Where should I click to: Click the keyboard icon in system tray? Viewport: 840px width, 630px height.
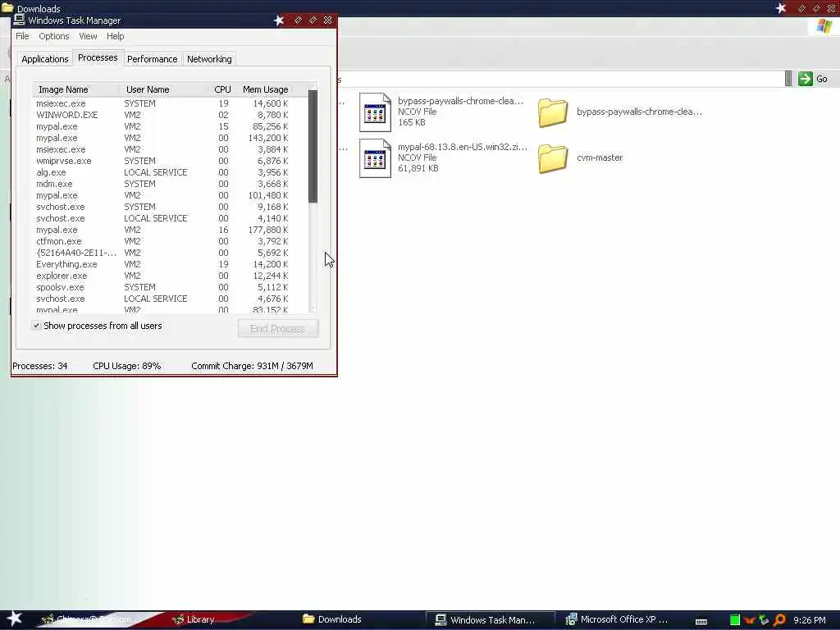pos(701,621)
